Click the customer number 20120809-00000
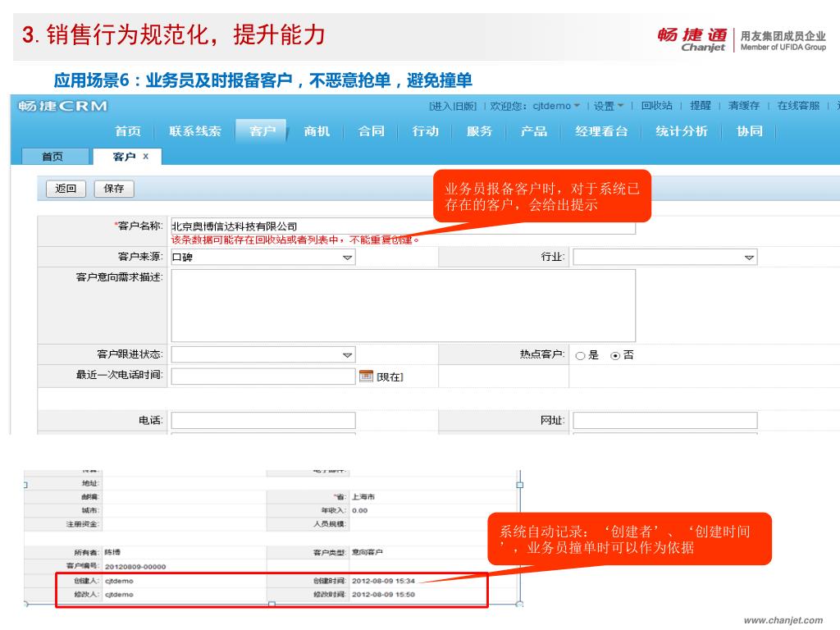The image size is (840, 630). 135,567
